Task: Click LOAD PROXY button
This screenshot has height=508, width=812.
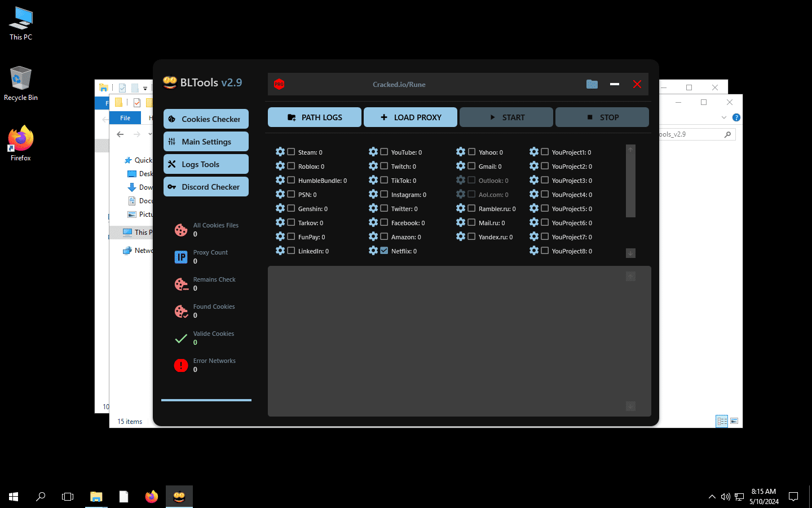Action: point(411,117)
